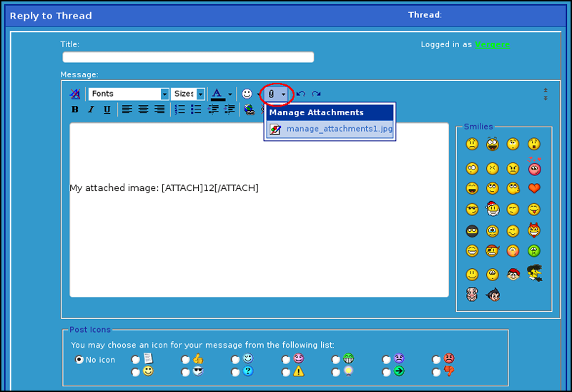Insert the red heart smilie
The image size is (572, 392).
(x=534, y=188)
